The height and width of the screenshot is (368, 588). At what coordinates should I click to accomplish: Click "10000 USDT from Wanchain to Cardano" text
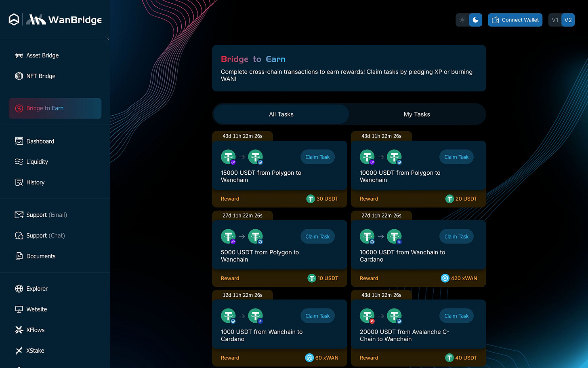coord(402,256)
